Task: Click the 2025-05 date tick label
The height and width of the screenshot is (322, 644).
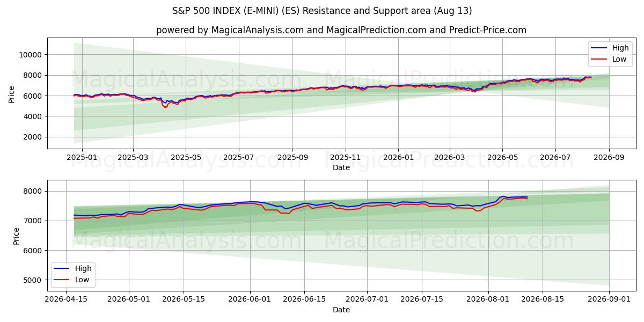Action: click(x=186, y=157)
